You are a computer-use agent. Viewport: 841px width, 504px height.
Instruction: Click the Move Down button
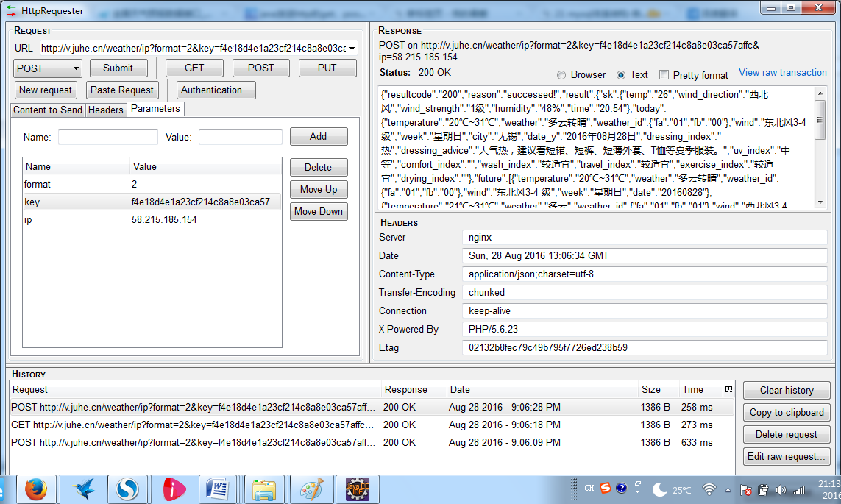click(x=318, y=211)
